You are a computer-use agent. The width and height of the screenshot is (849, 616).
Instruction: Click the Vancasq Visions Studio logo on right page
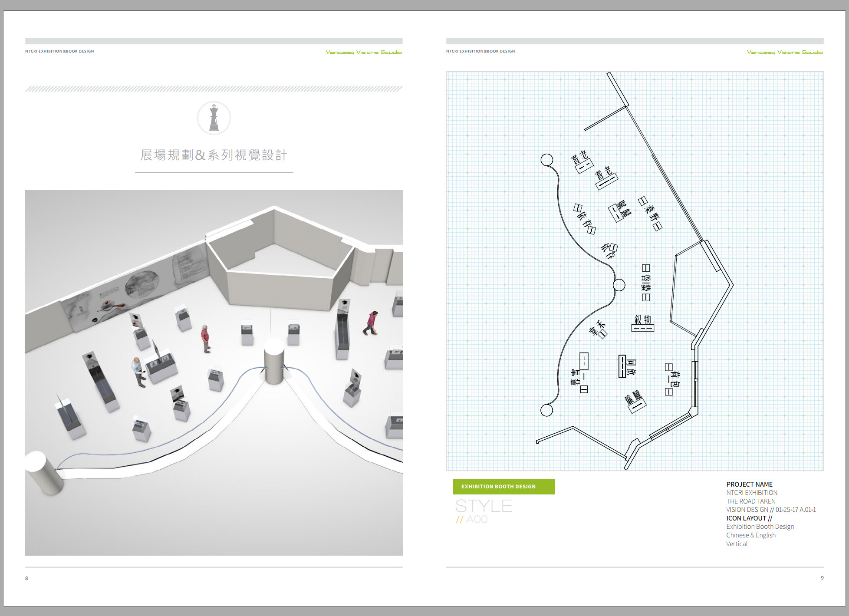click(x=785, y=52)
